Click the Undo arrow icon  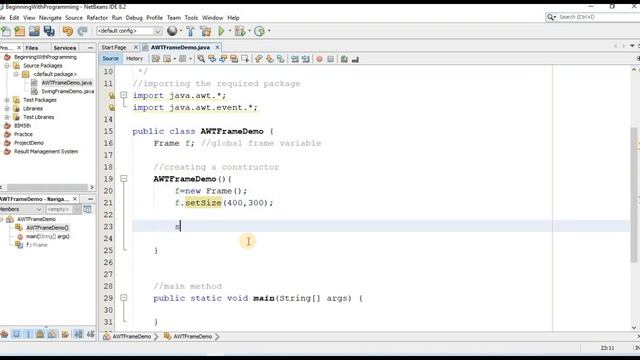[x=68, y=31]
